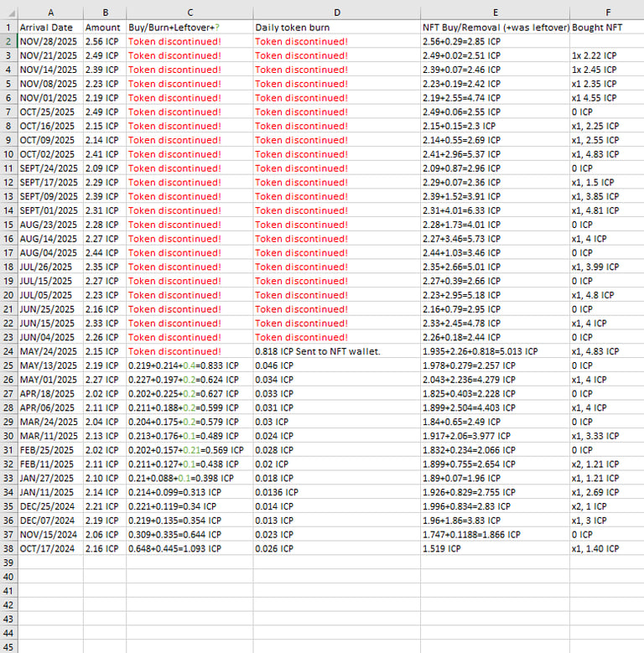Screen dimensions: 644x653
Task: Click the 'Daily token burn' header cell
Action: tap(336, 28)
